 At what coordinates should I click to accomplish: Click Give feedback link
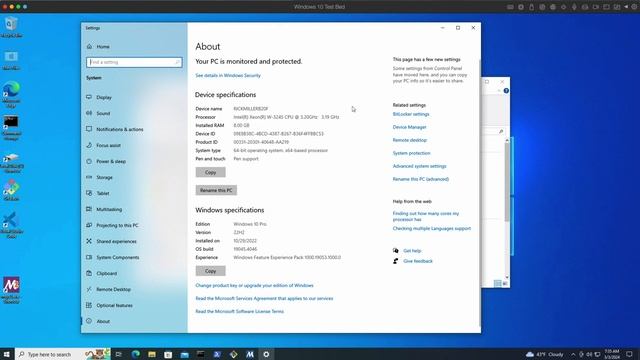tap(418, 261)
